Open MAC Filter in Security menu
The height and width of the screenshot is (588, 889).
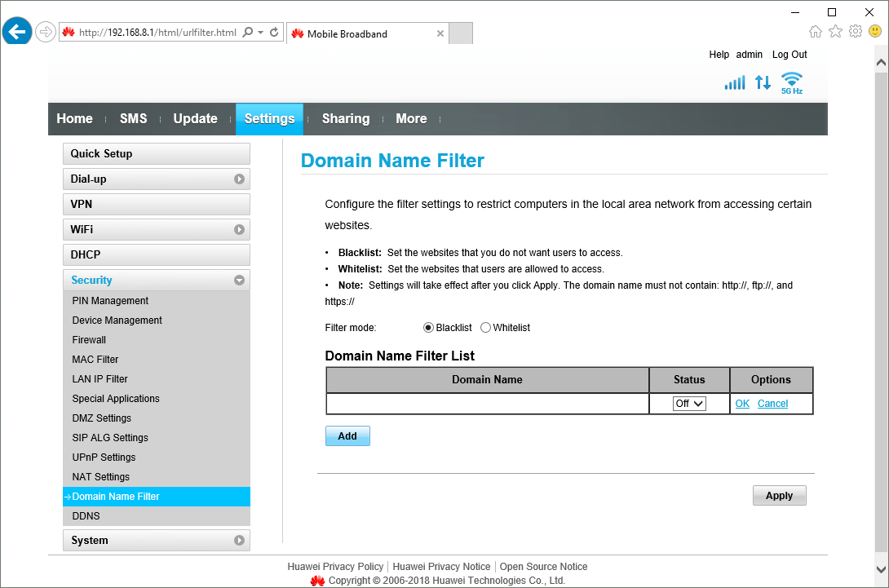pos(95,360)
